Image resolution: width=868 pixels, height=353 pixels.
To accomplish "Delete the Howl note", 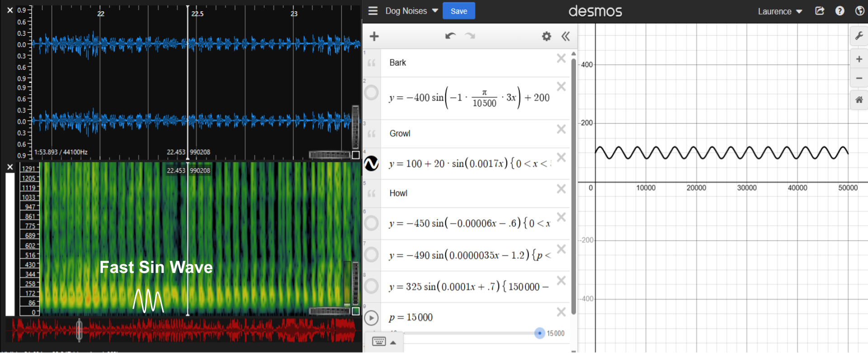I will coord(561,189).
